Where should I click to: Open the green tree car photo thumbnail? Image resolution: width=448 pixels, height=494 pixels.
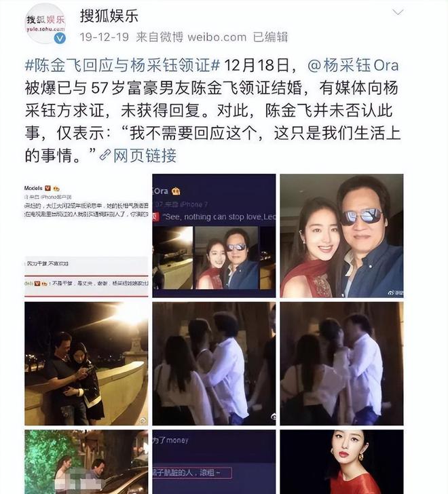click(x=86, y=462)
